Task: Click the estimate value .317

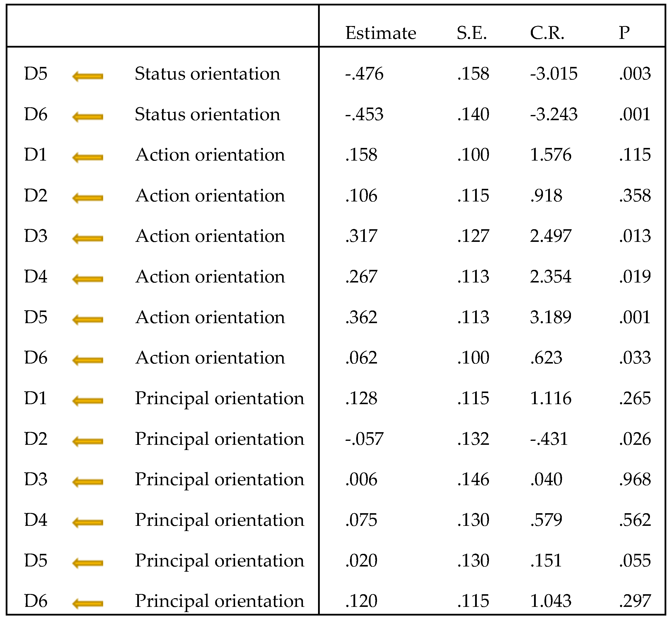Action: 361,236
